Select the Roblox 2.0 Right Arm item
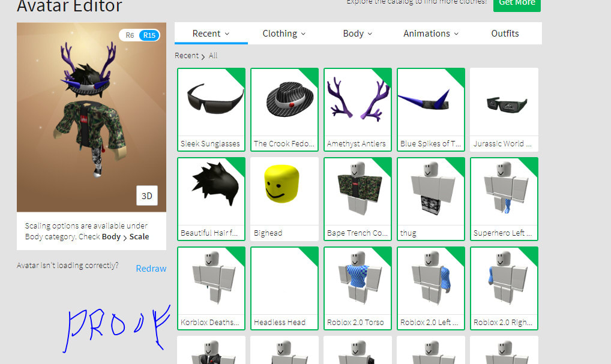Image resolution: width=611 pixels, height=364 pixels. (x=504, y=288)
